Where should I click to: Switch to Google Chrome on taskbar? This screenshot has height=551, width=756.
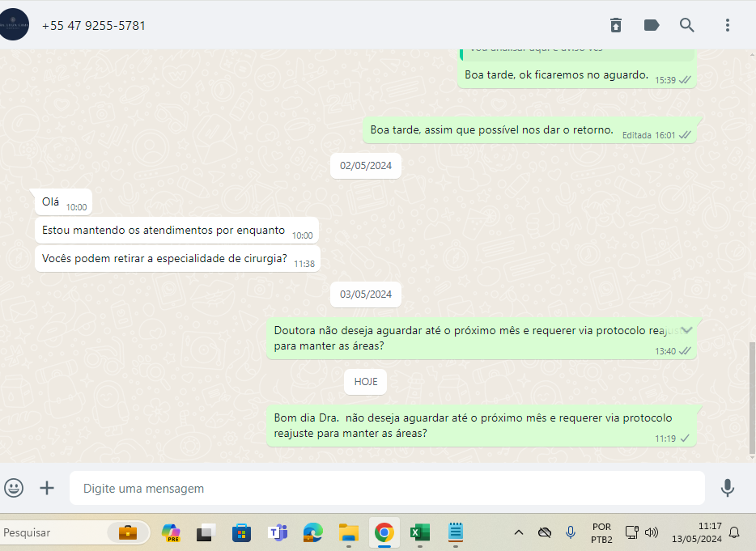(x=384, y=532)
